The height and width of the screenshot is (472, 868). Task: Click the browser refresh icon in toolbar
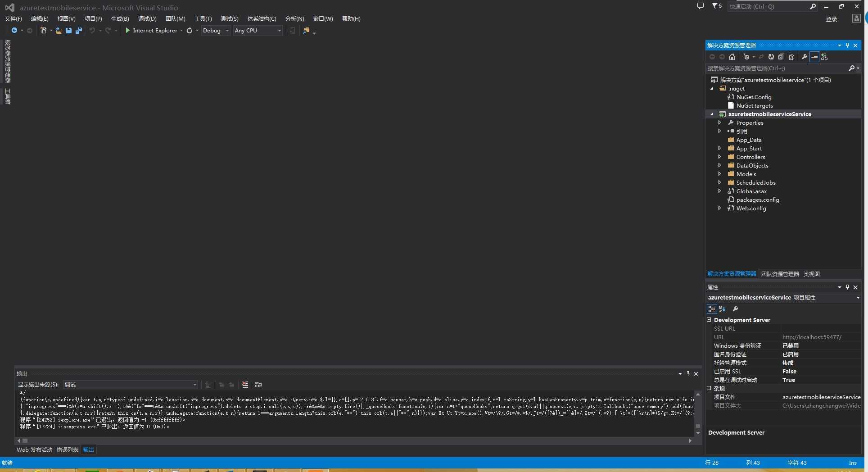click(x=190, y=31)
